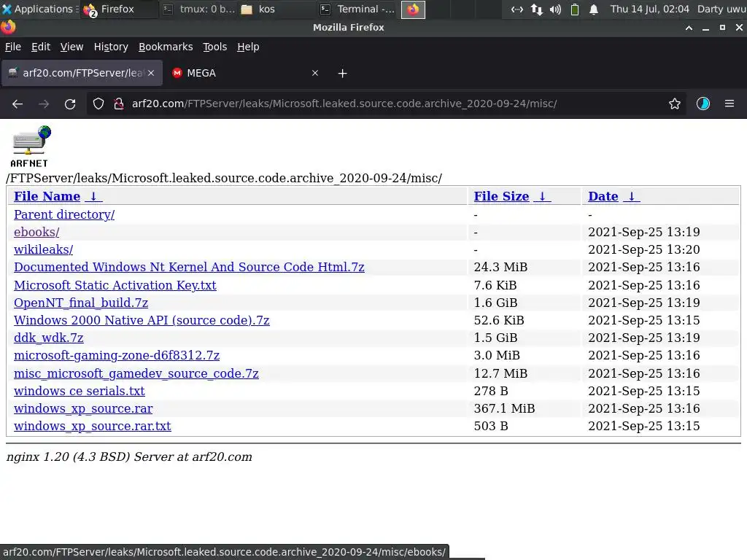Open windows ce serials.txt

(79, 391)
